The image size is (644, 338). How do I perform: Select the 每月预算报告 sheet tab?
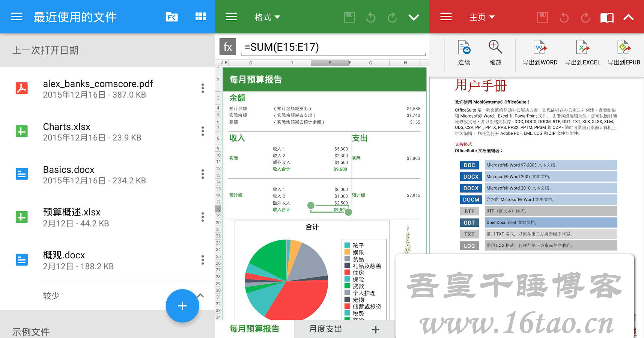(x=254, y=329)
